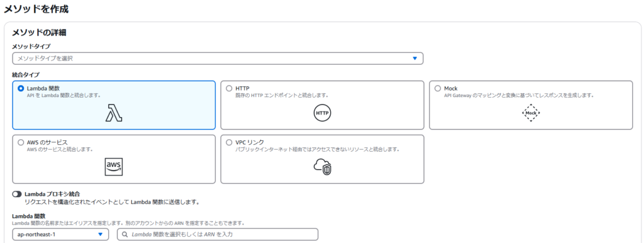644x243 pixels.
Task: Click the VPC cloud shield icon
Action: [x=323, y=167]
